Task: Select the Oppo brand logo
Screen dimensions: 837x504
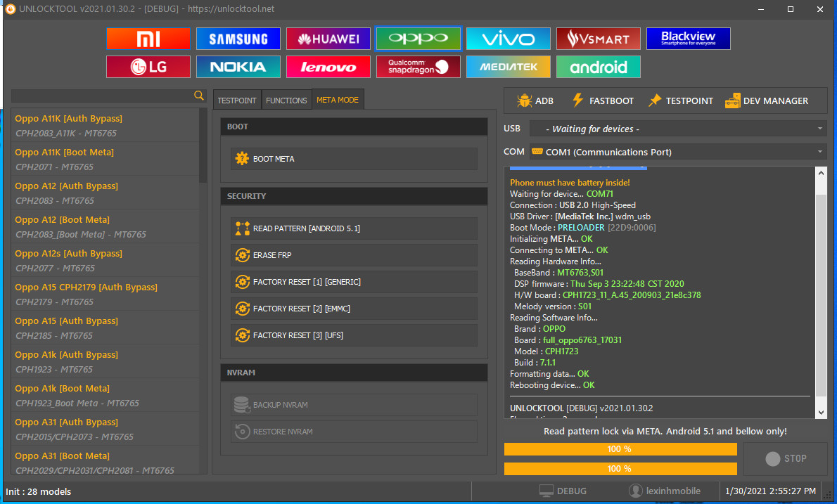Action: pos(418,39)
